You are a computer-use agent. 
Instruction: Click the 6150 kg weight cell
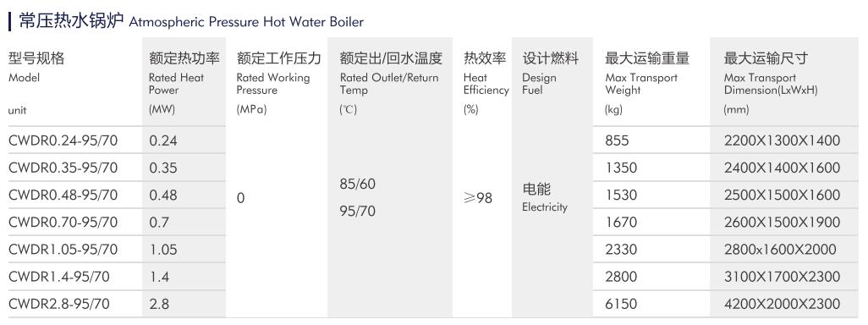621,304
